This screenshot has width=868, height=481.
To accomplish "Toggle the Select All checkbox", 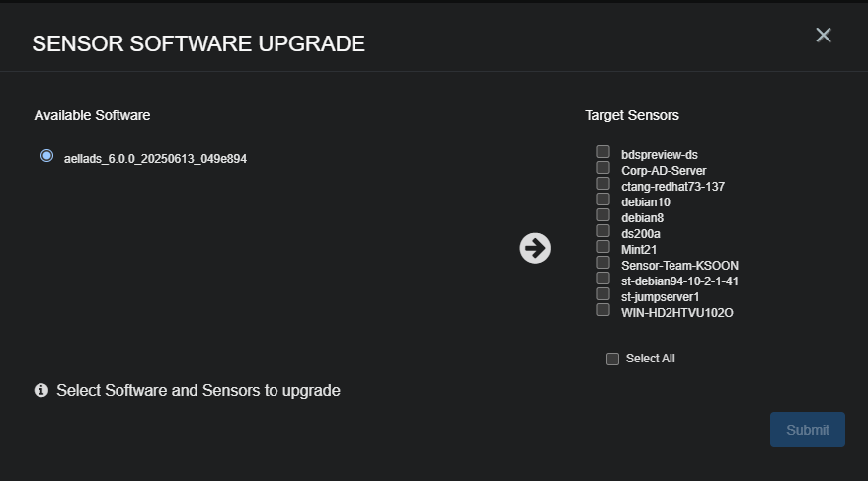I will pos(613,359).
